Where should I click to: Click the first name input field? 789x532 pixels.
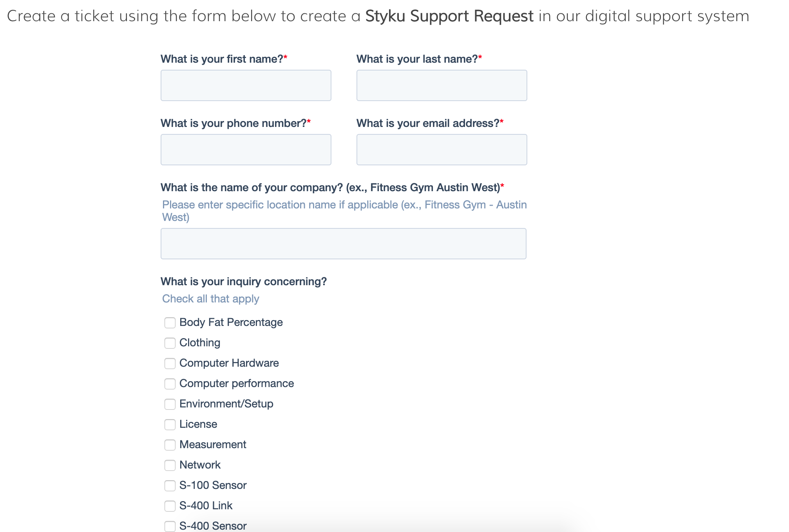coord(246,85)
